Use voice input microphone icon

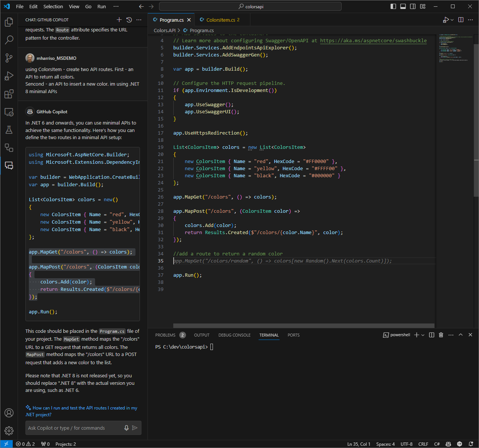pyautogui.click(x=126, y=428)
